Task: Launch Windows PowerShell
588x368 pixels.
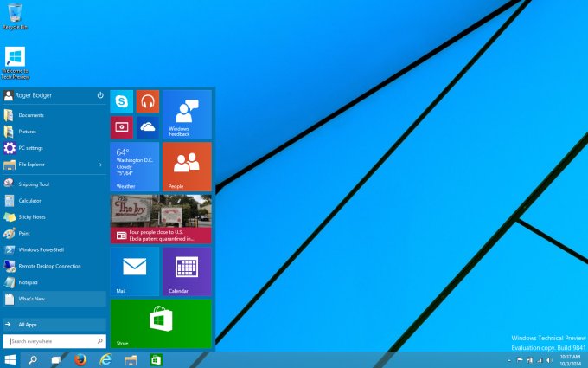Action: point(54,249)
